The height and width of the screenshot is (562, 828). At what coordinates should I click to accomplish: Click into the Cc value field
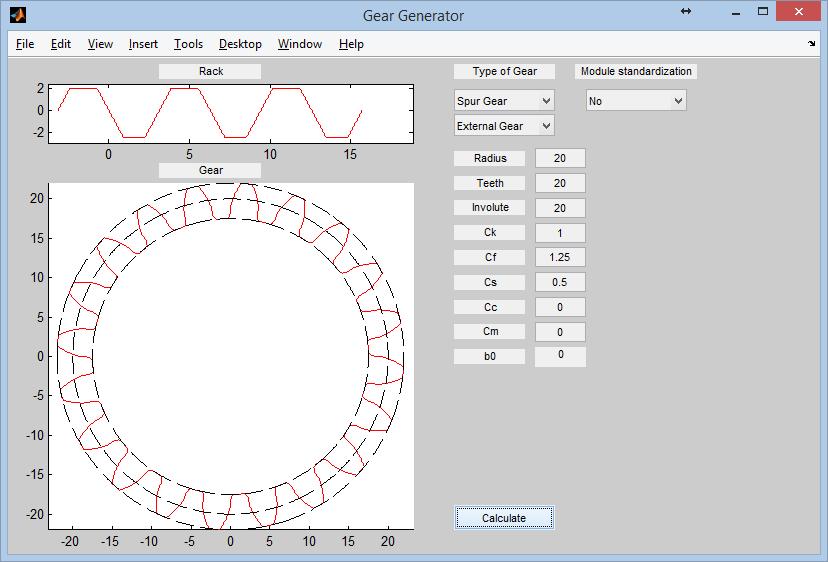pos(560,307)
